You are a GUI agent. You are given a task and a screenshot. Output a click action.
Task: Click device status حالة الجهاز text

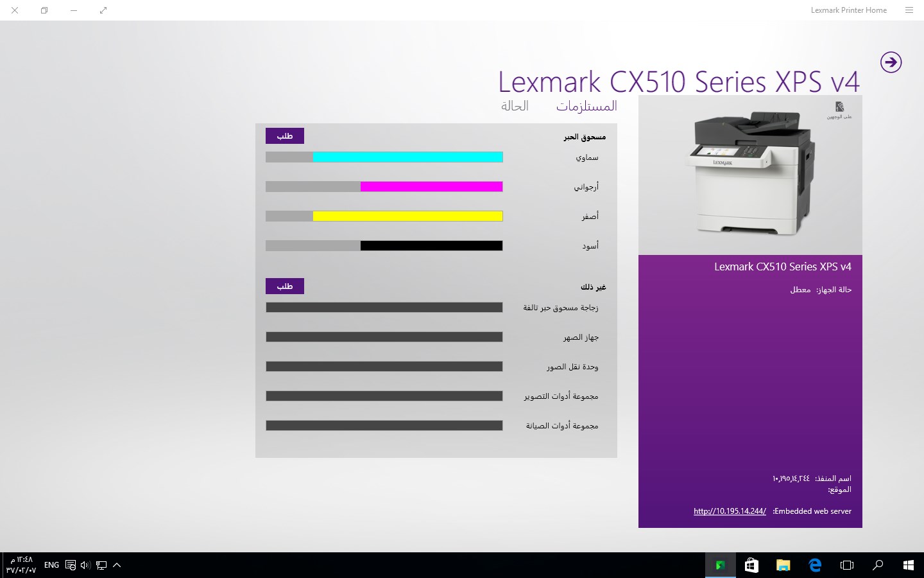coord(821,290)
